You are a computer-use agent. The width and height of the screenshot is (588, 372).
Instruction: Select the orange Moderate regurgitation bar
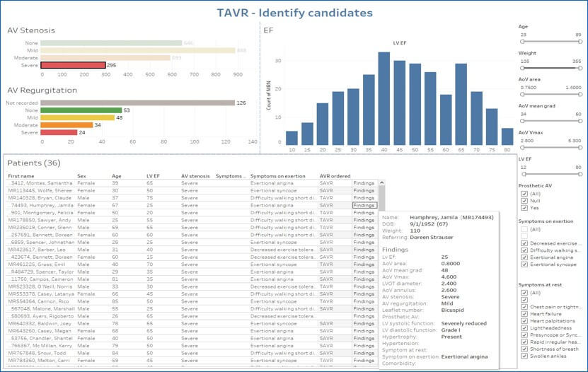[x=67, y=125]
